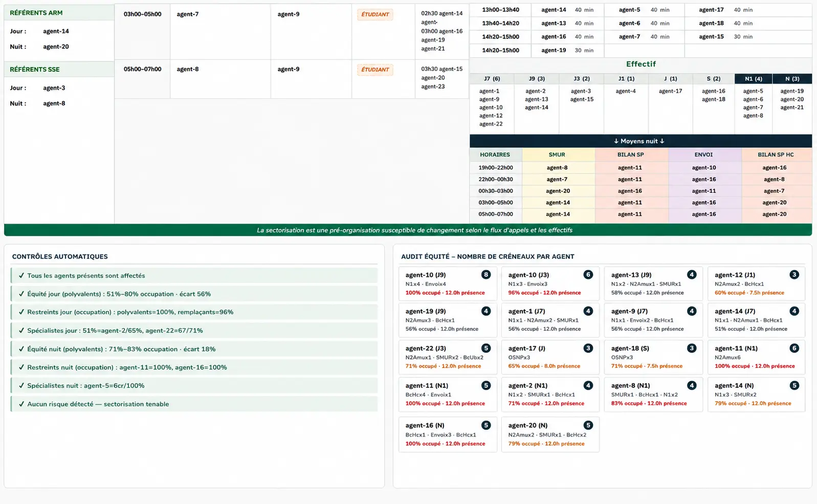The height and width of the screenshot is (504, 817).
Task: Click the 'Moyens nuit' header bar with arrows
Action: [x=641, y=141]
